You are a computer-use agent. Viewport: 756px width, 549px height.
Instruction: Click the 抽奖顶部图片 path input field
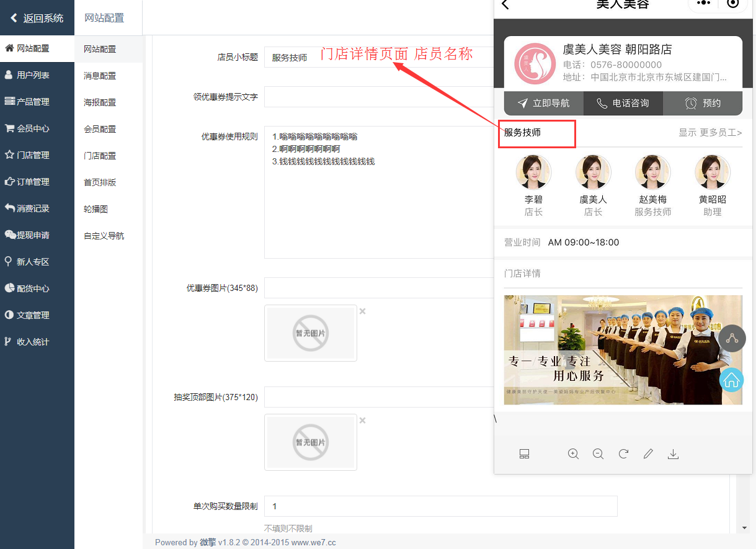tap(379, 397)
